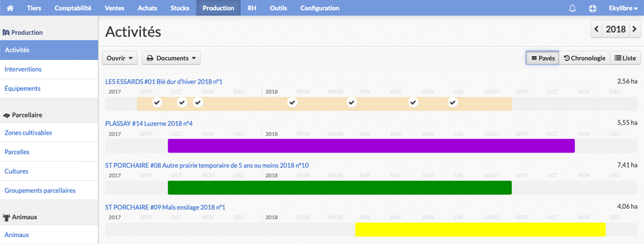Viewport: 644px width, 244px height.
Task: Open Interventions in the sidebar
Action: [49, 70]
